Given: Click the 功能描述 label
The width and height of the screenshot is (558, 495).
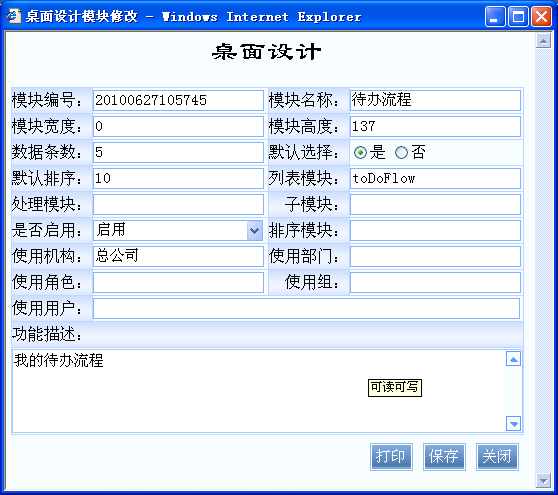Looking at the screenshot, I should [x=47, y=334].
